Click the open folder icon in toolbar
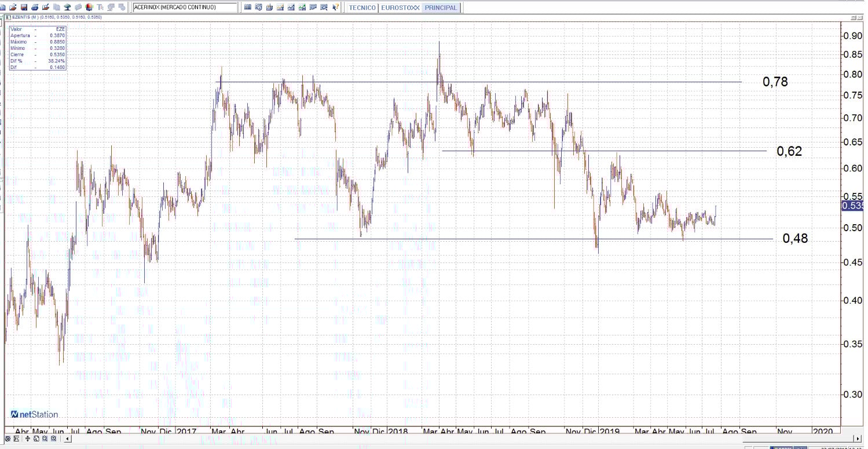 (x=13, y=8)
